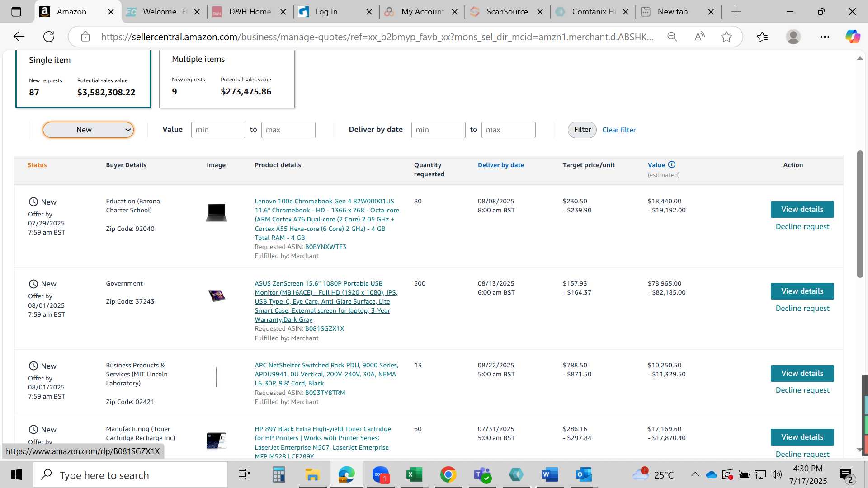Open Copilot sidebar icon
Image resolution: width=868 pixels, height=488 pixels.
point(853,37)
